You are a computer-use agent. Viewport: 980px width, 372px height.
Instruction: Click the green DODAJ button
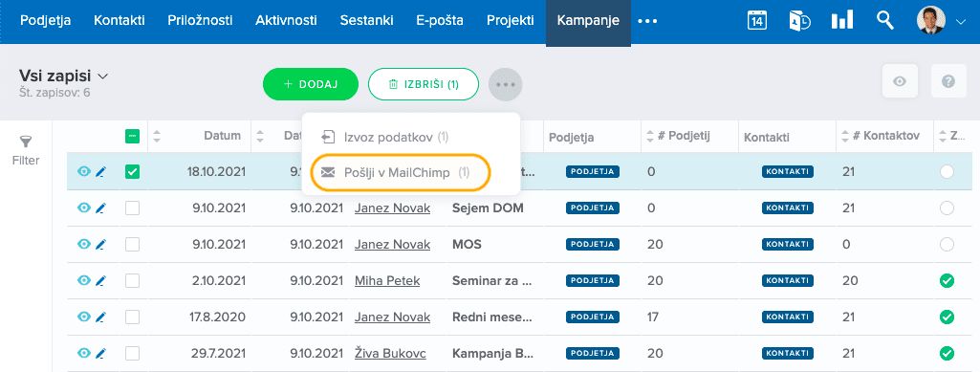(x=311, y=84)
